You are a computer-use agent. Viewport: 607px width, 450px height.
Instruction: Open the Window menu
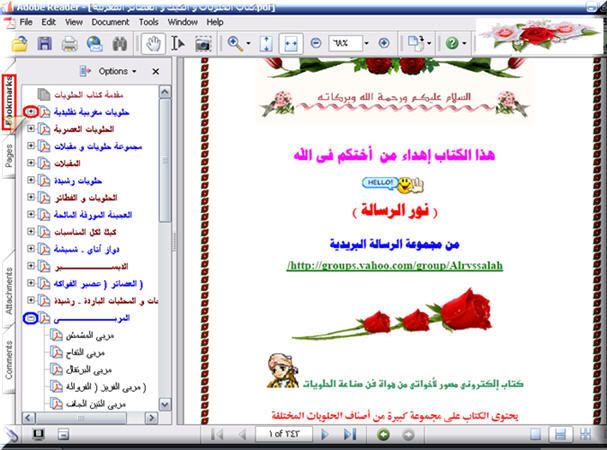[183, 22]
